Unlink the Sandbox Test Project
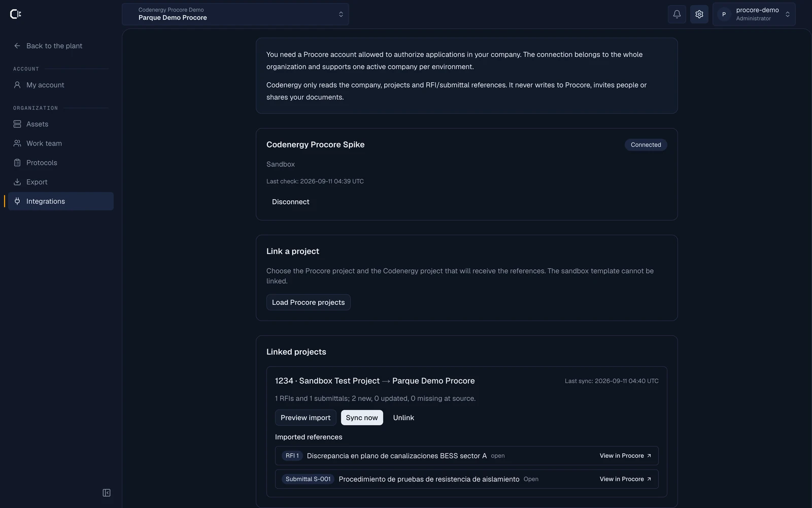Image resolution: width=812 pixels, height=508 pixels. tap(403, 418)
